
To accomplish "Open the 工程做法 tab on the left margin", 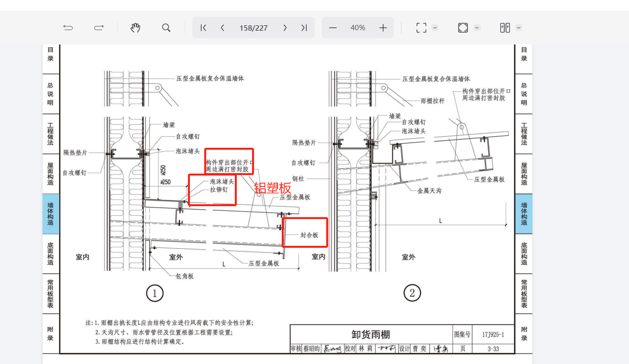I will coord(51,134).
